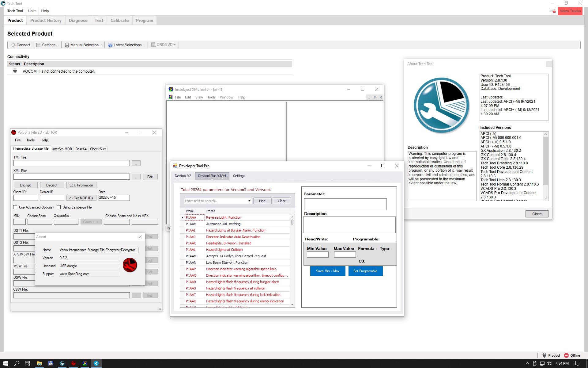Screen dimensions: 588x368
Task: Open the CheckSum tab in IS File ED
Action: (x=98, y=149)
